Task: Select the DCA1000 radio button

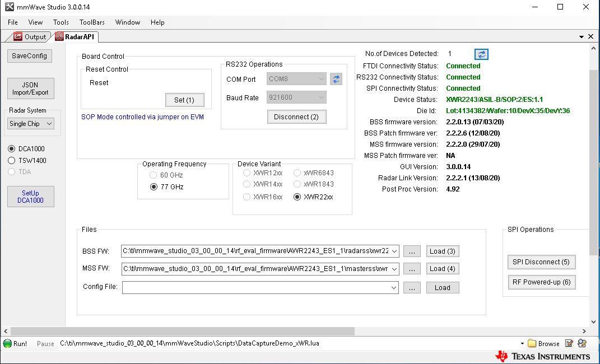Action: 11,149
